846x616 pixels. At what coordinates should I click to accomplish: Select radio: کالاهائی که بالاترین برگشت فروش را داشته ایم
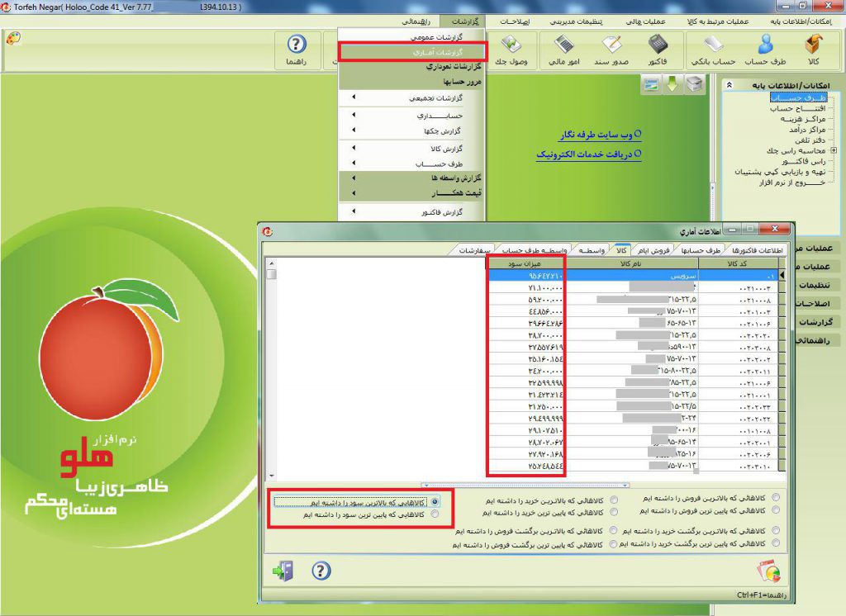(614, 531)
